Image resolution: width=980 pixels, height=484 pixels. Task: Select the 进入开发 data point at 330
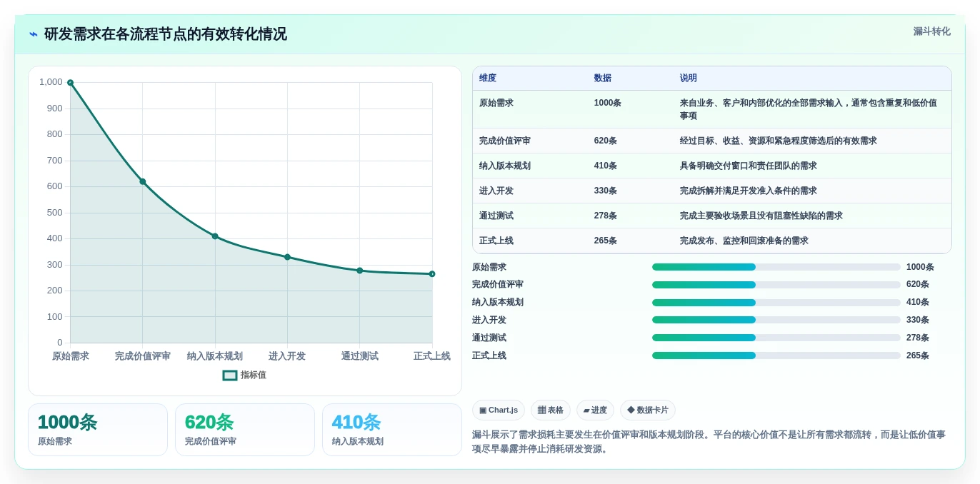tap(287, 257)
